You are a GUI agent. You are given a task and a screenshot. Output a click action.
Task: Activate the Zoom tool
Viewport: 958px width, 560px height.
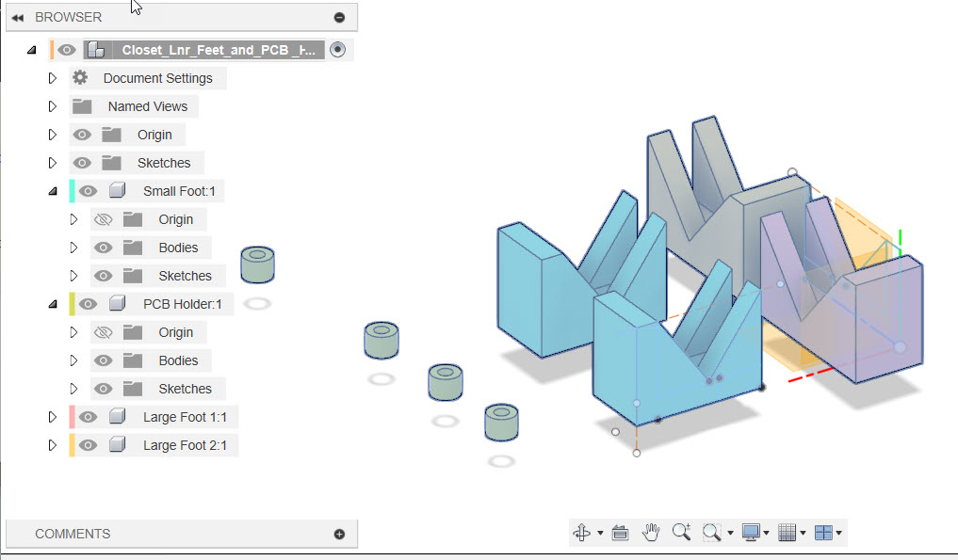point(680,532)
